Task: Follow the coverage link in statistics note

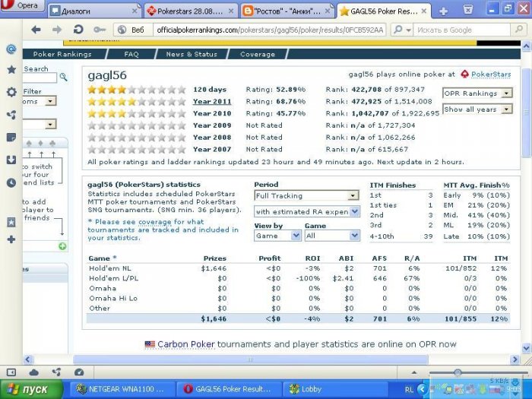Action: click(155, 222)
